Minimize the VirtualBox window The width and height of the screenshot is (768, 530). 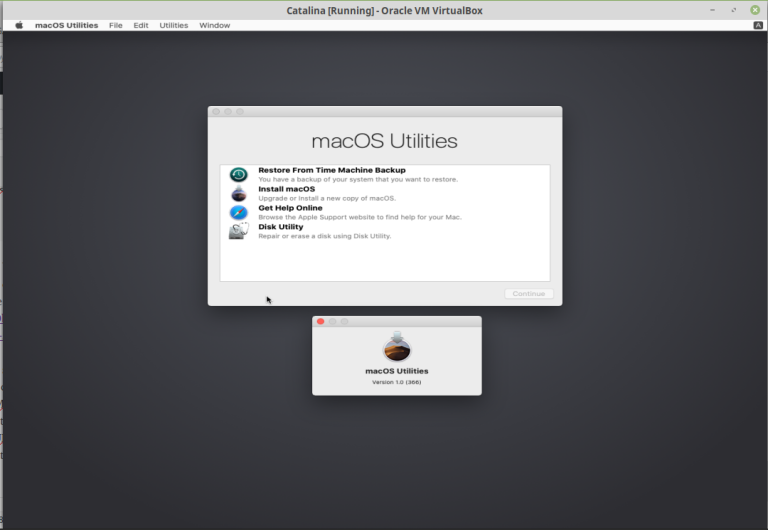[x=714, y=10]
